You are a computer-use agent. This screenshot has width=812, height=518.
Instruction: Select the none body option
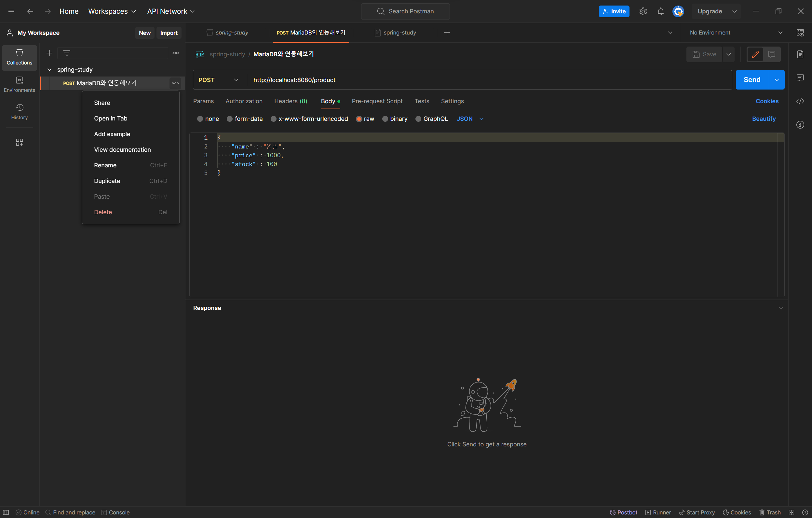200,119
